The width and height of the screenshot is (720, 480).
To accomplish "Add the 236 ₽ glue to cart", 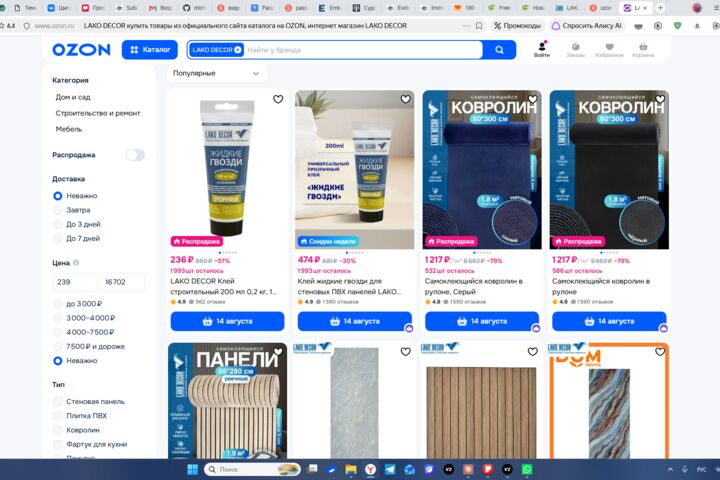I will point(227,321).
